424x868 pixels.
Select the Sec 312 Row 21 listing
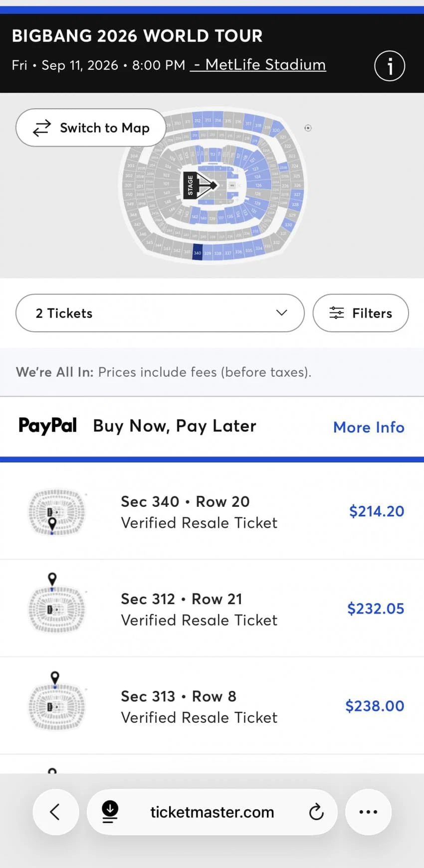tap(212, 608)
